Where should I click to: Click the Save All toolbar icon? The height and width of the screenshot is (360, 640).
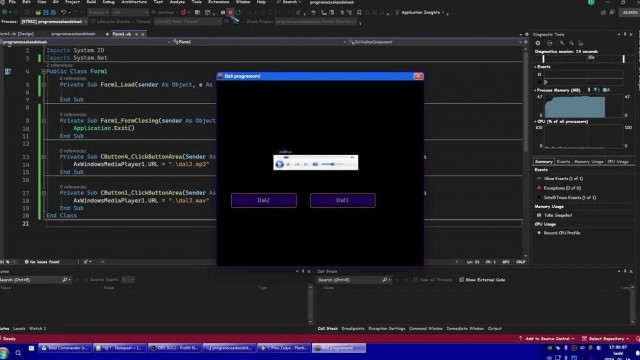(x=53, y=13)
